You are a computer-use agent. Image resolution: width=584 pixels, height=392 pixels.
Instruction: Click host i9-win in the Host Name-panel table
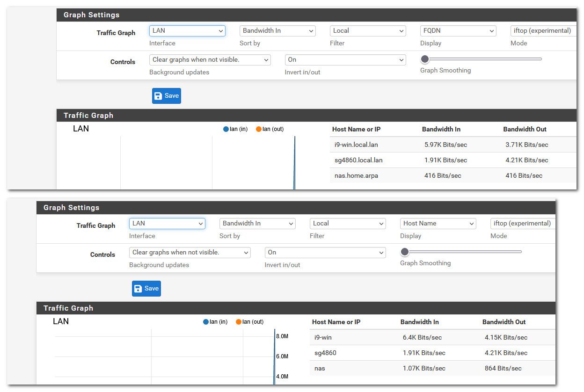pyautogui.click(x=323, y=337)
